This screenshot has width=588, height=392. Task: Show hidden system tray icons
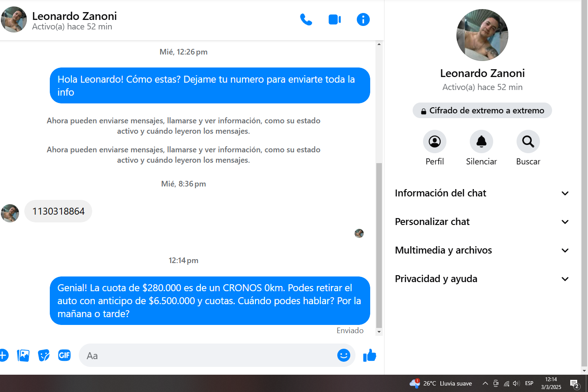485,383
